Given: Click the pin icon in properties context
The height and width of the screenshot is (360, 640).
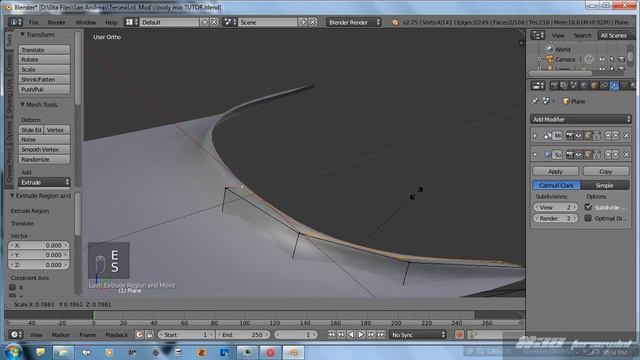Looking at the screenshot, I should tap(535, 101).
